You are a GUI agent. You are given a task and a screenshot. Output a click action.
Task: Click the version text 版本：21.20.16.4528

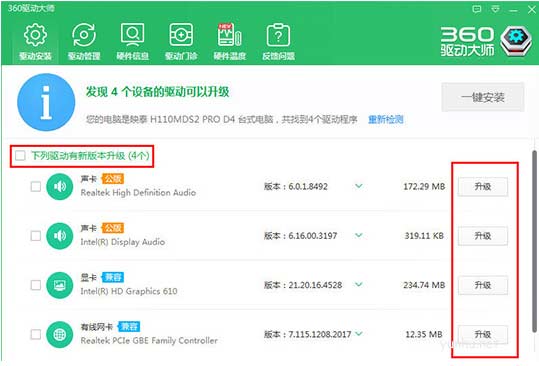(303, 285)
